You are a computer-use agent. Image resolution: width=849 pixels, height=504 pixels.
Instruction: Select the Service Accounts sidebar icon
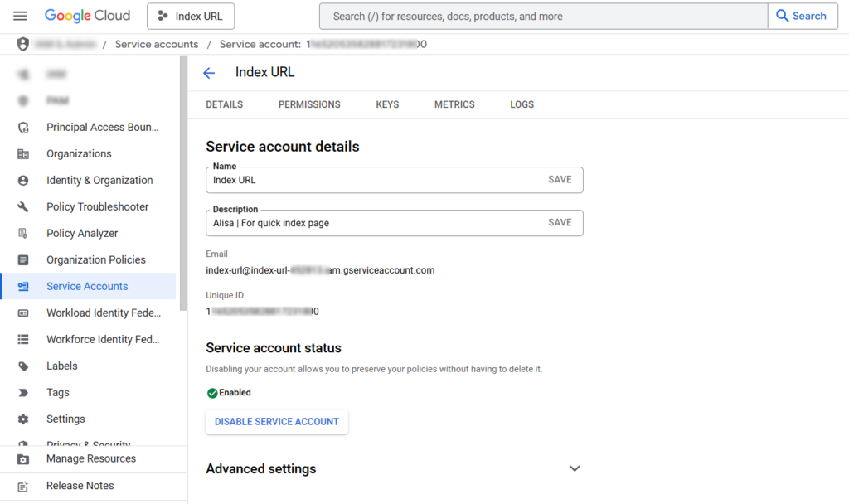coord(22,286)
